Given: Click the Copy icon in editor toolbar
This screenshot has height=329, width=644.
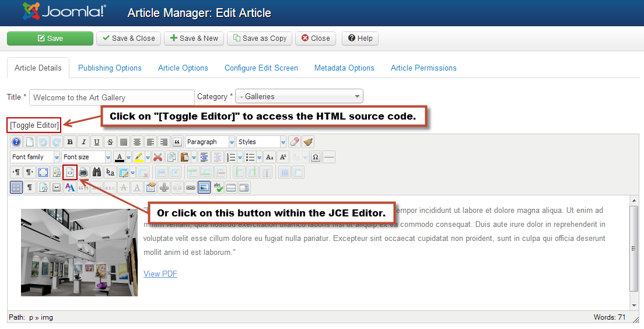Looking at the screenshot, I should point(171,157).
